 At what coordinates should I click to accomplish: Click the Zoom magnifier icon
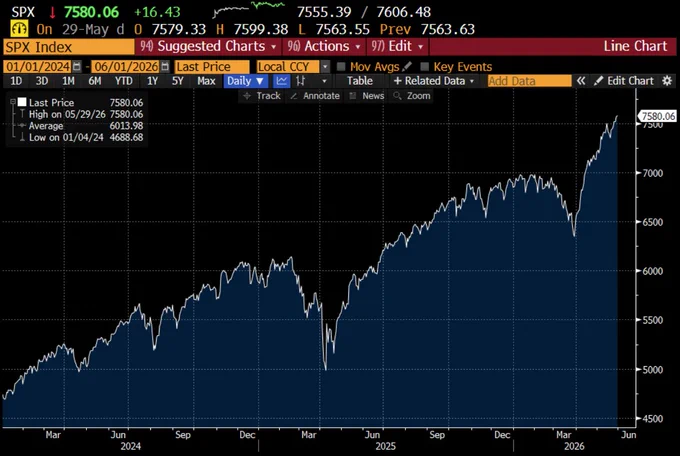(x=397, y=96)
